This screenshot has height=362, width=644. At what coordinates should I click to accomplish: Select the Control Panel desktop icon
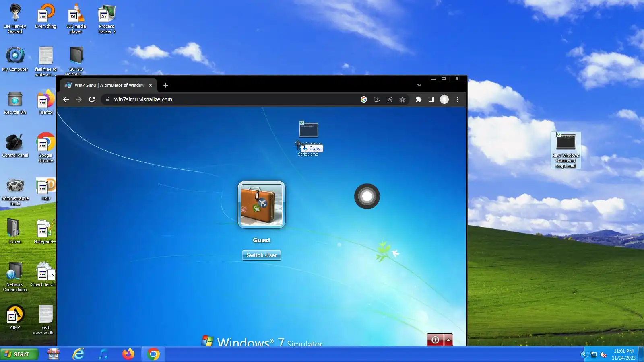(x=15, y=146)
